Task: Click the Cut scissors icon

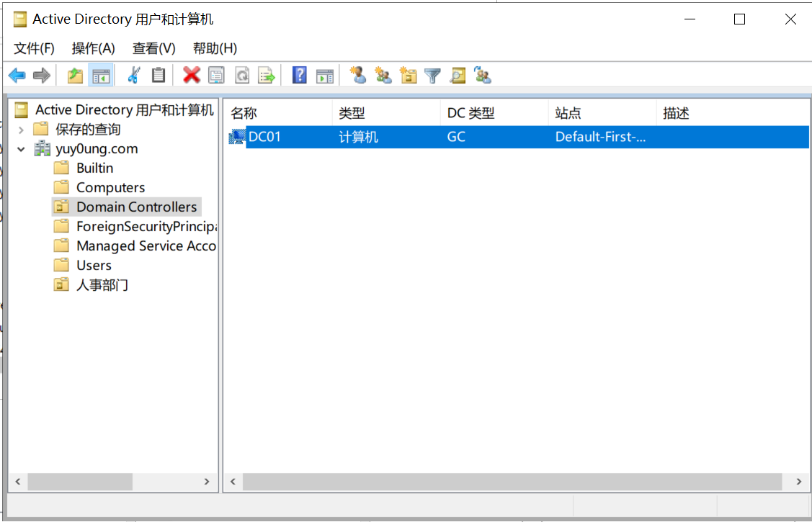Action: 133,75
